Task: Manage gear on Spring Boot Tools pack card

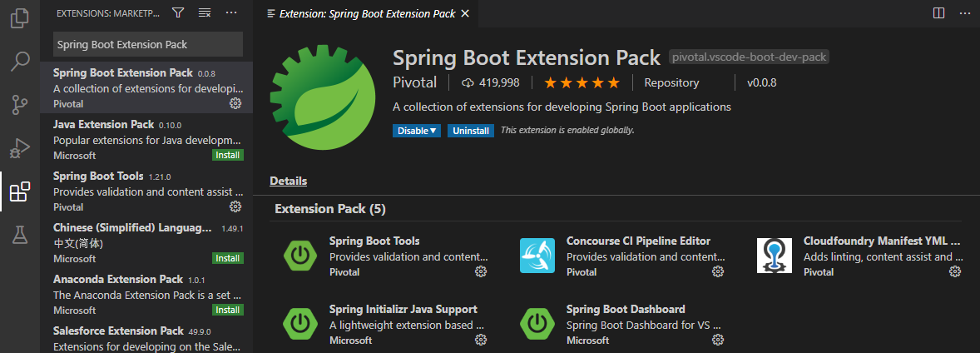Action: (481, 271)
